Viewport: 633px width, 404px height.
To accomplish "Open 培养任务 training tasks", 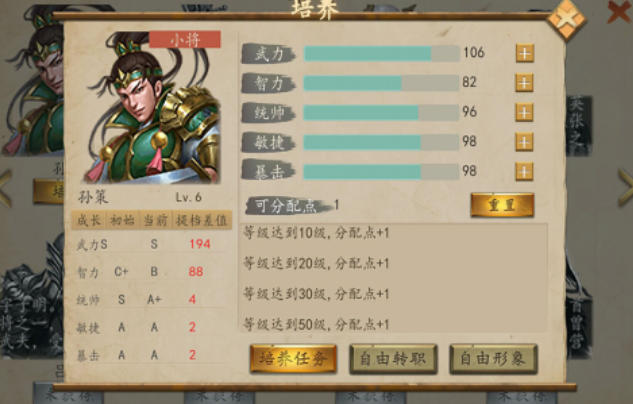I will click(293, 358).
